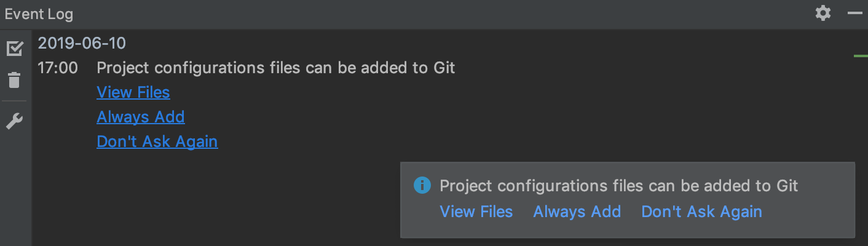Click the Event Log header bar empty space
The height and width of the screenshot is (246, 868).
pos(430,14)
